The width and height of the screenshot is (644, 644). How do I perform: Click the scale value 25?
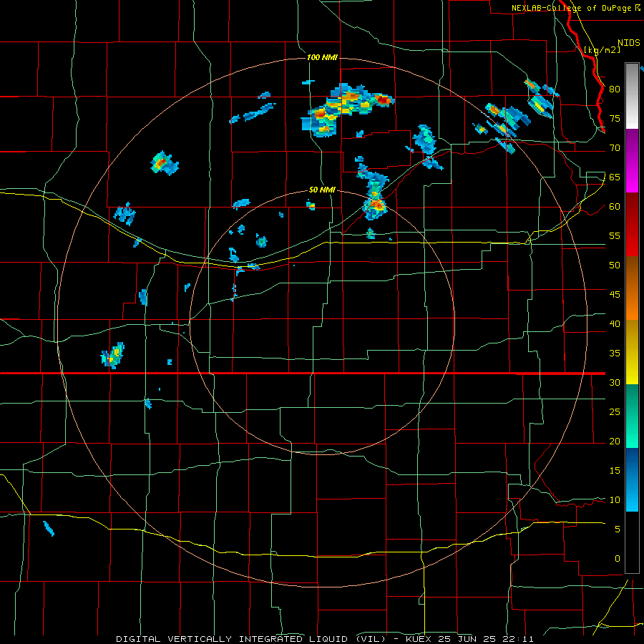(x=615, y=411)
